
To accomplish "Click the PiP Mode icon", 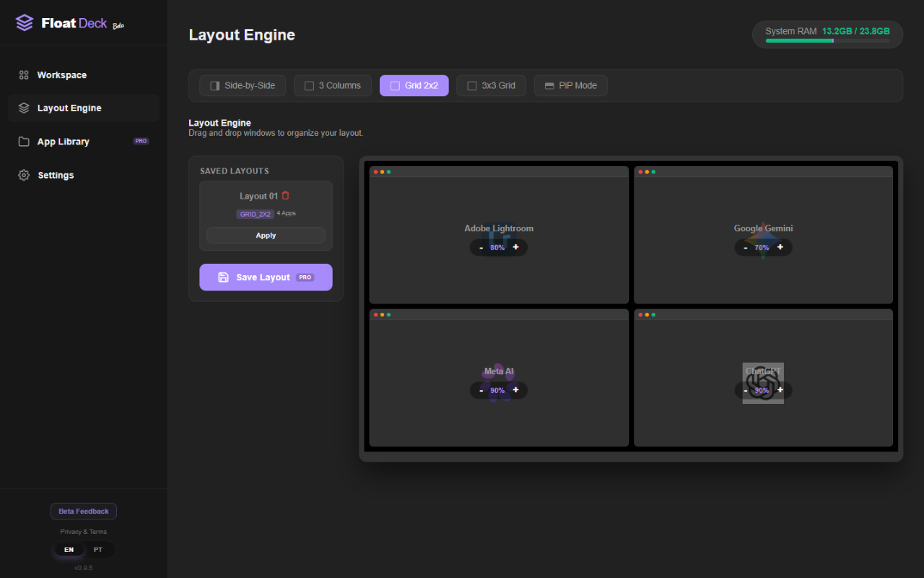I will tap(549, 86).
